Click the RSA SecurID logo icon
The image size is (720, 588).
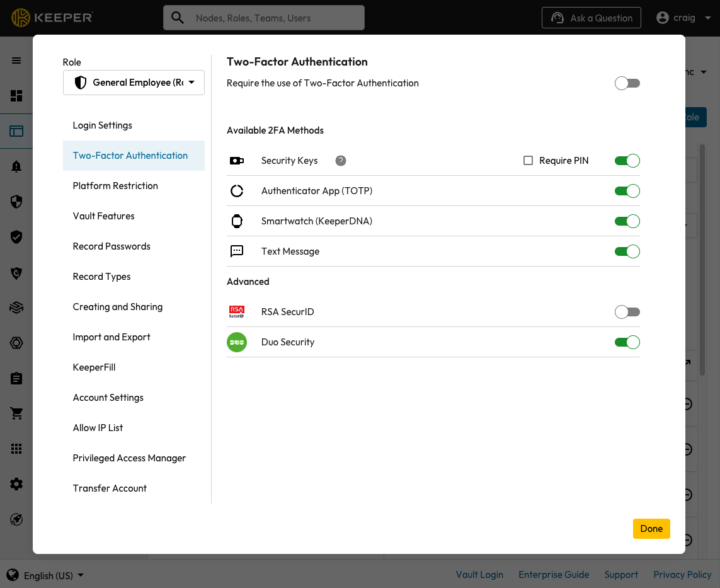click(237, 312)
